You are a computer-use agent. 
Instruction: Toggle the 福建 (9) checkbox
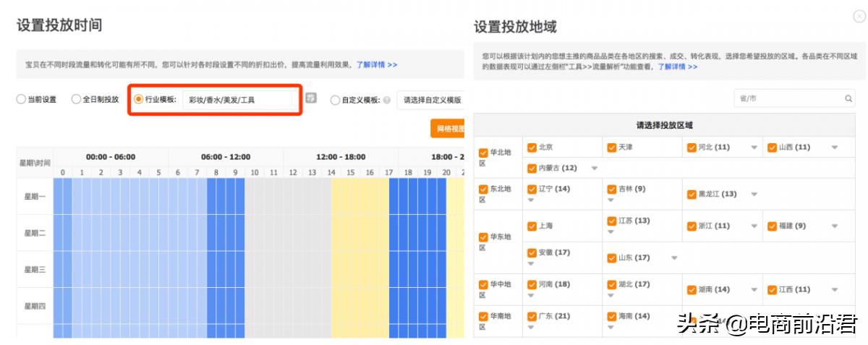coord(772,226)
